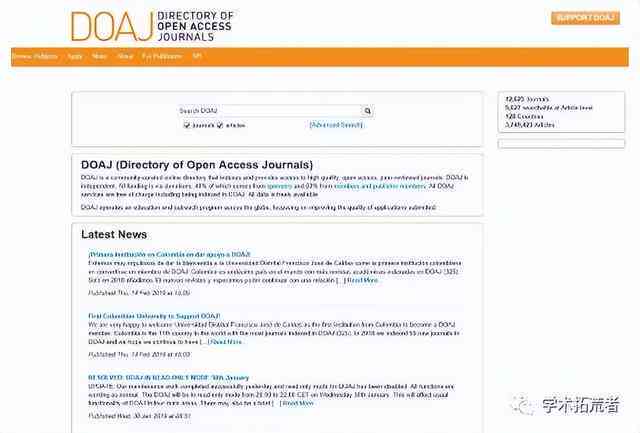Open the API navigation item

click(x=197, y=56)
